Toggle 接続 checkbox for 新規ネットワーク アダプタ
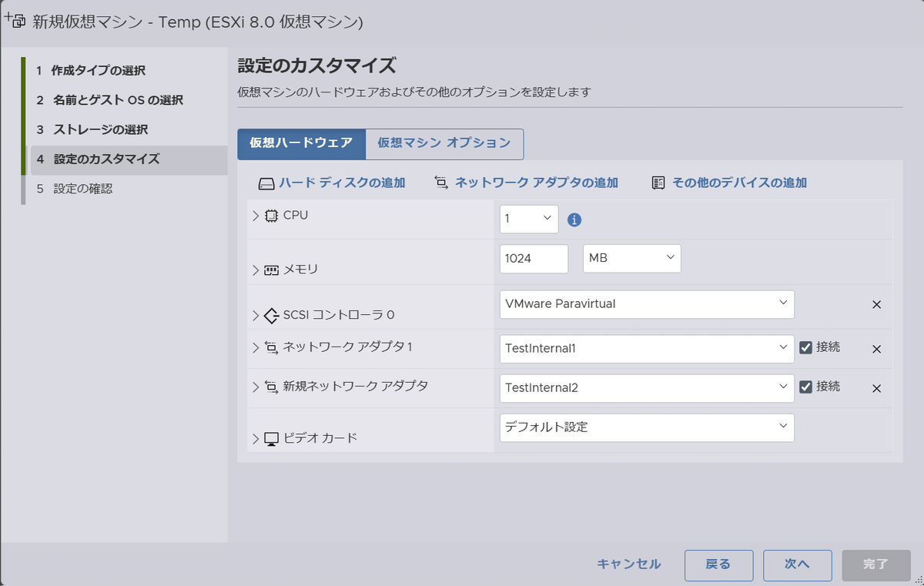Viewport: 924px width, 586px height. click(806, 387)
